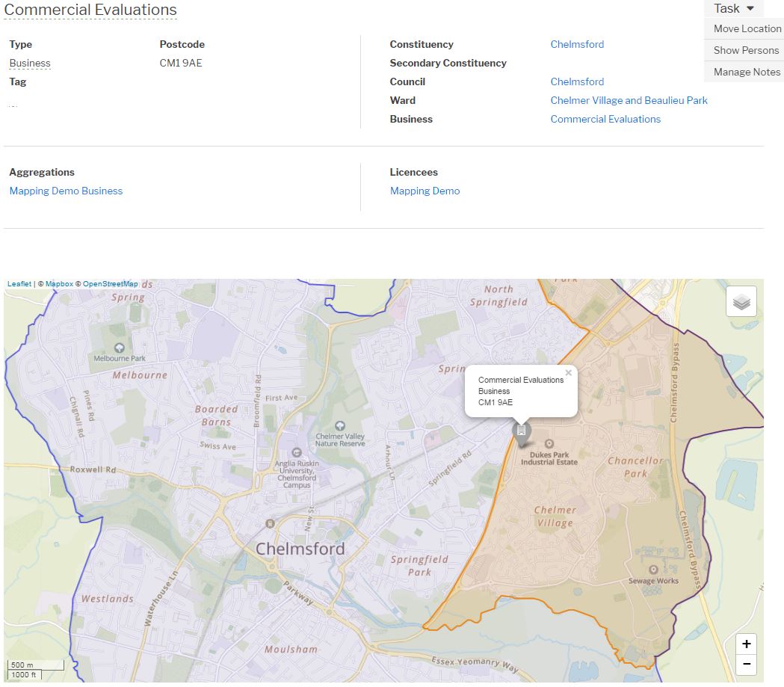Click the Commercial Evaluations page heading
The width and height of the screenshot is (784, 687).
90,10
